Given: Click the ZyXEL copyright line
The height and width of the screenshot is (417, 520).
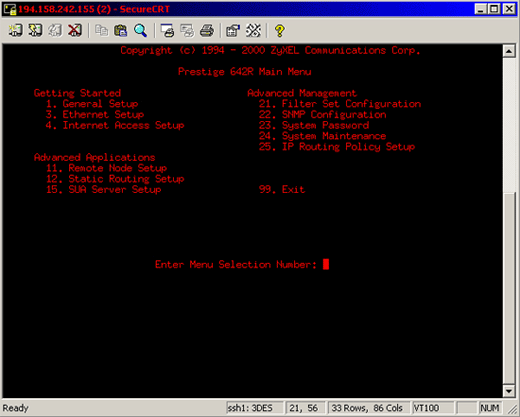Looking at the screenshot, I should pyautogui.click(x=270, y=50).
